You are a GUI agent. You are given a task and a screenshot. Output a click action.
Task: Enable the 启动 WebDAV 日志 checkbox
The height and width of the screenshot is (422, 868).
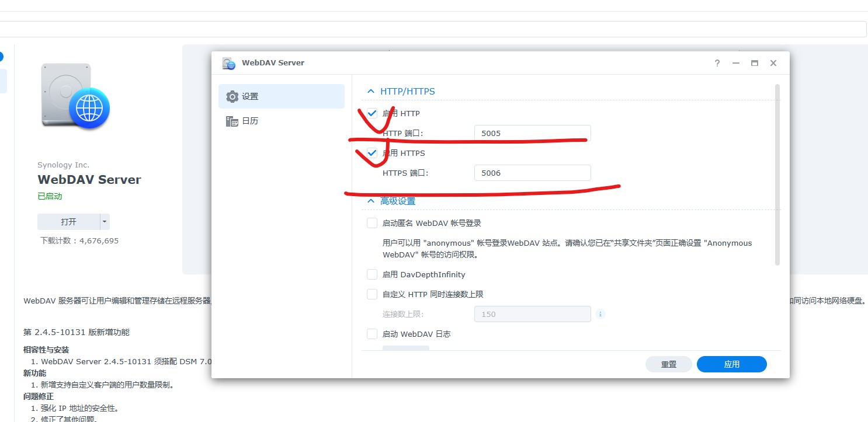(x=372, y=334)
